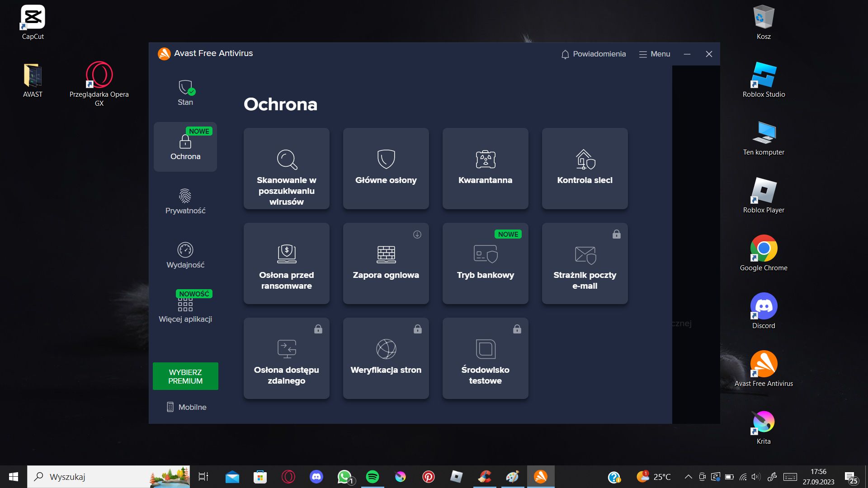Go to Prywatność fingerprint section
The height and width of the screenshot is (488, 868).
(185, 201)
